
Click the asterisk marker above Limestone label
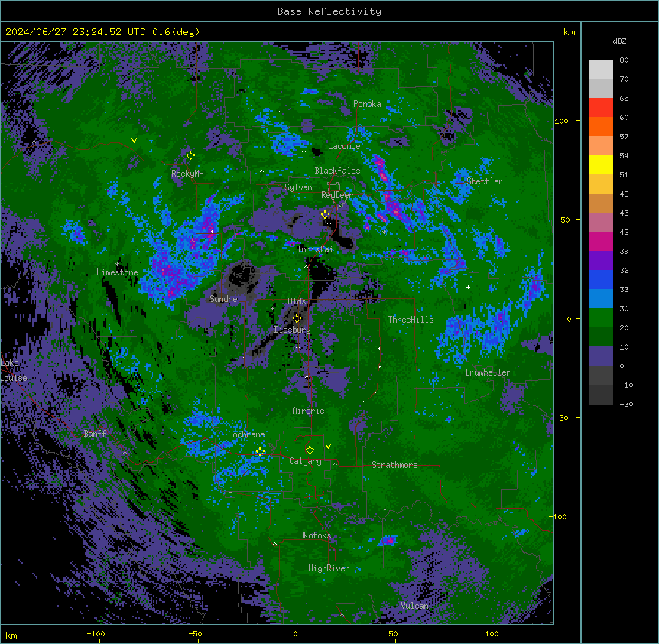(117, 265)
